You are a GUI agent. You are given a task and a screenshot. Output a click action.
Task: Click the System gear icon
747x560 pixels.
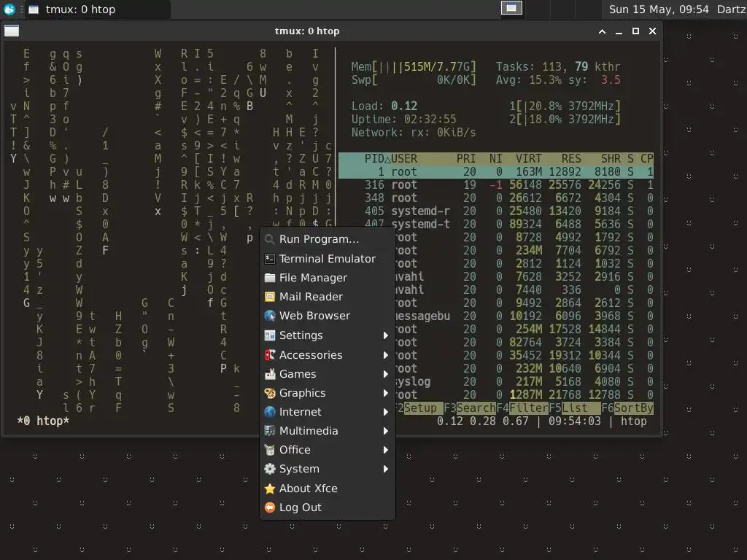point(270,469)
